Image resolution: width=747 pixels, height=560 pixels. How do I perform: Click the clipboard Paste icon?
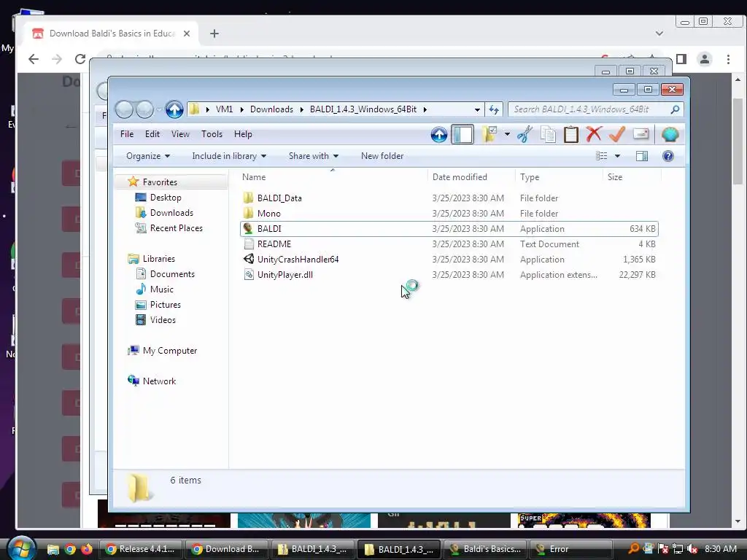point(570,134)
